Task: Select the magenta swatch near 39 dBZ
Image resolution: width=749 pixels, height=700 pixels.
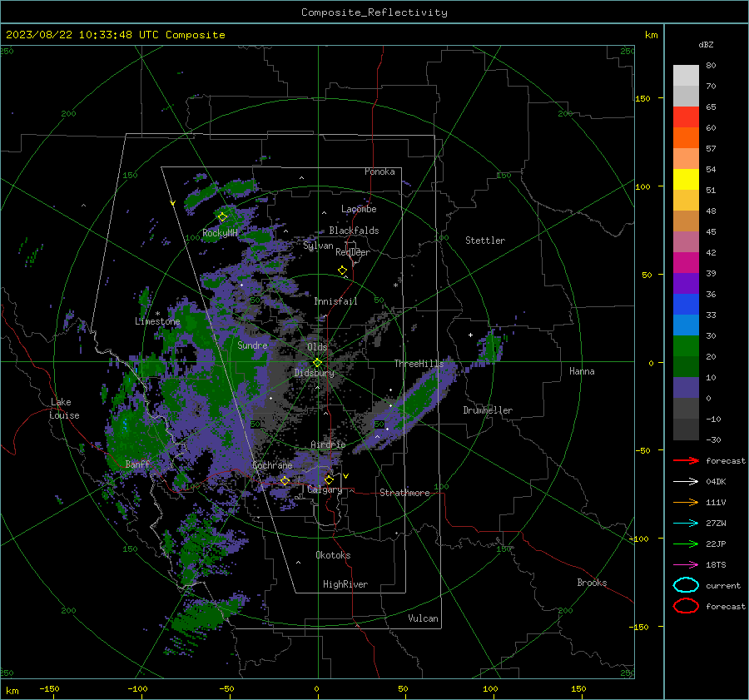Action: 686,263
